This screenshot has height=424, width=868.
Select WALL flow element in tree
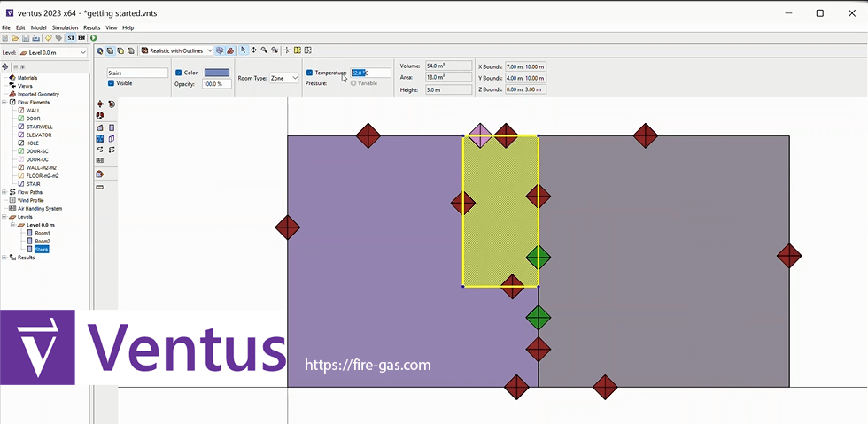(33, 110)
